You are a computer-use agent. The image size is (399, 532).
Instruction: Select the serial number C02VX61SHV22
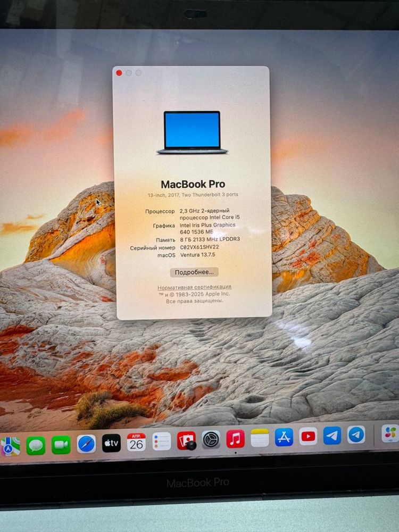(x=199, y=247)
